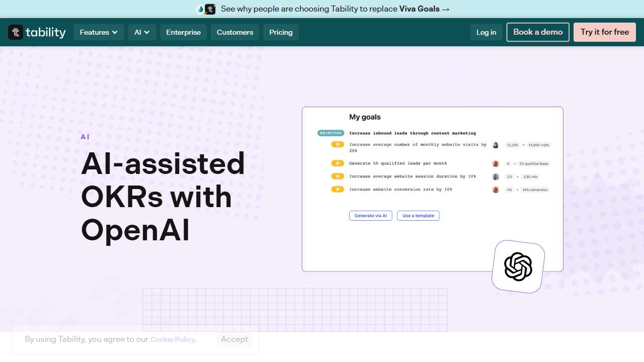Click Try it for free button

coord(604,32)
